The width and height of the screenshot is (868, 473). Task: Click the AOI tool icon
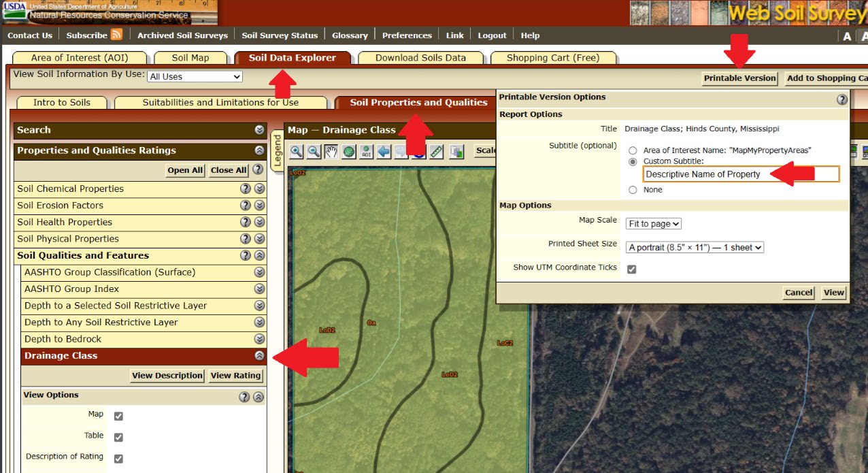click(367, 151)
